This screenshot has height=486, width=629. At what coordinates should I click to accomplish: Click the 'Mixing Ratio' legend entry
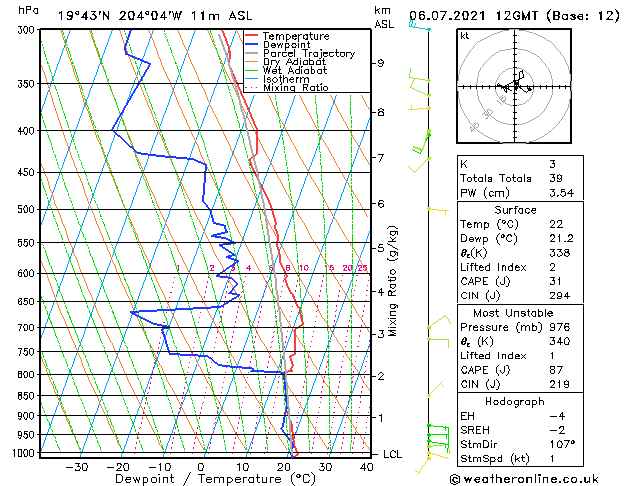(x=296, y=87)
